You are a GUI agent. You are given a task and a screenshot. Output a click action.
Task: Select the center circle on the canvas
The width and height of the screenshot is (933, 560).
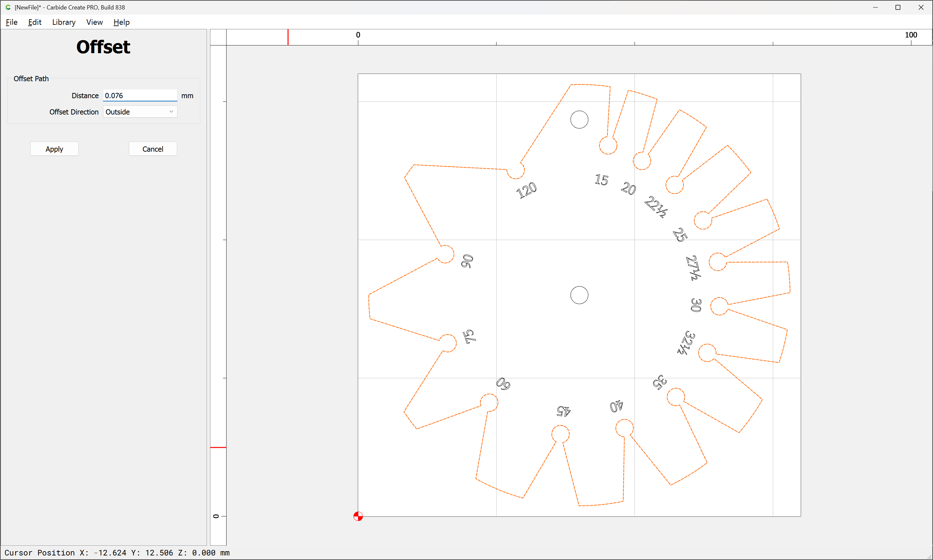tap(579, 295)
